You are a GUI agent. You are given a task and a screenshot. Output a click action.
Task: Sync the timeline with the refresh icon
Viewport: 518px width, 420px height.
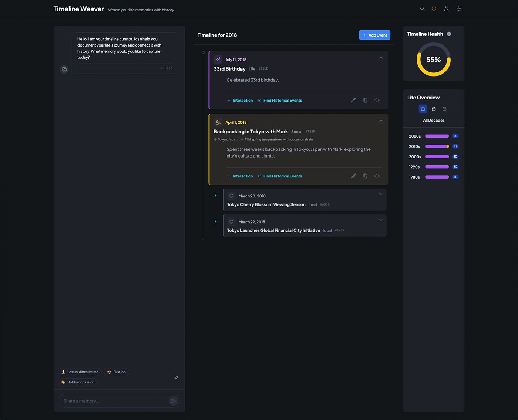(434, 9)
